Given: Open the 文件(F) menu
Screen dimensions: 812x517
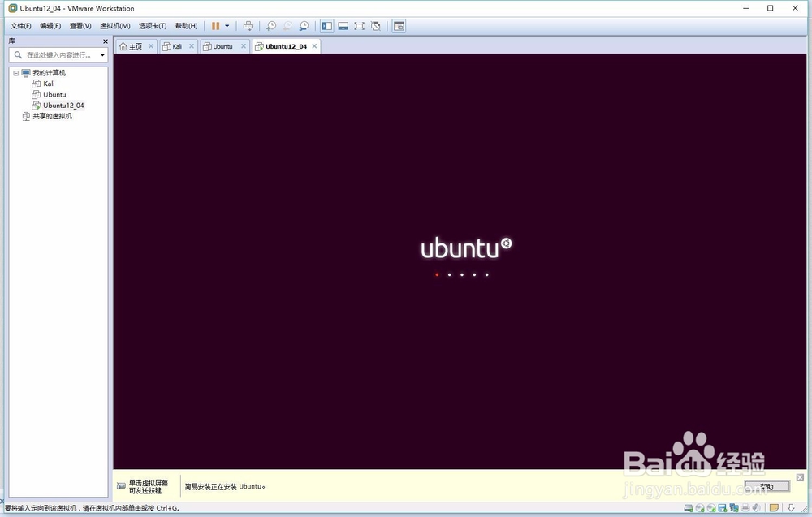Looking at the screenshot, I should [x=21, y=26].
